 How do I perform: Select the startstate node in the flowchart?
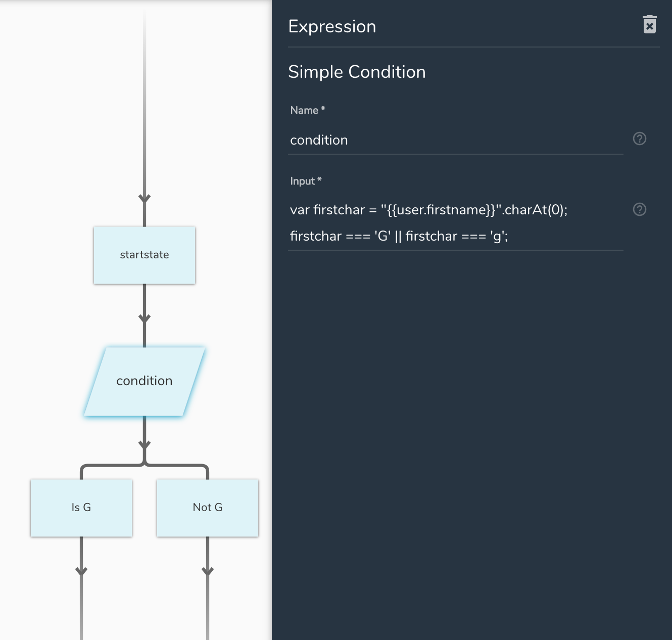(145, 255)
